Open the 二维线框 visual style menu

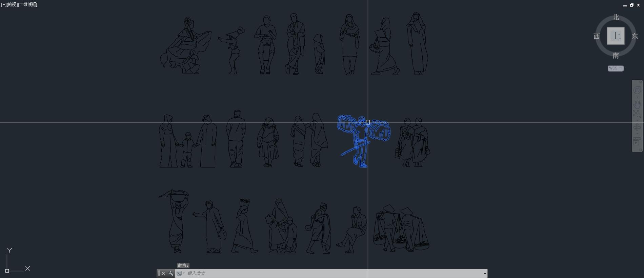tap(28, 5)
